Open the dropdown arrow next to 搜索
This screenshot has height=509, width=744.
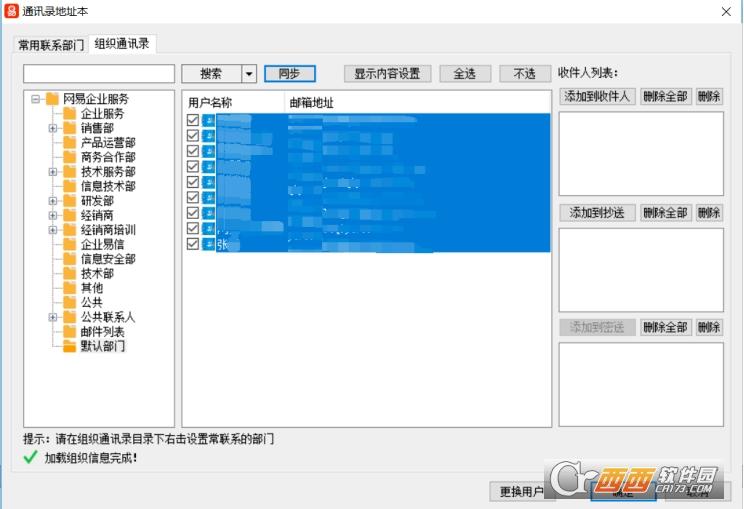pos(249,74)
